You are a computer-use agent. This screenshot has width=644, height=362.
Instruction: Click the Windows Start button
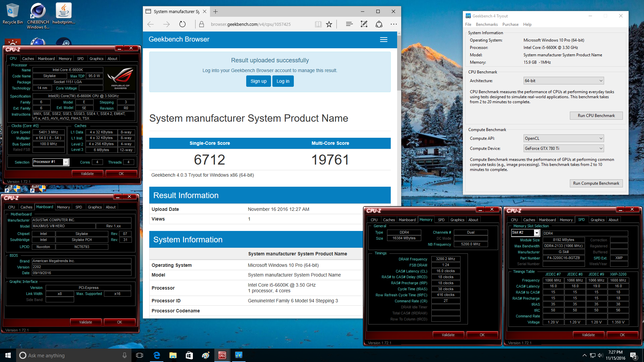click(8, 355)
